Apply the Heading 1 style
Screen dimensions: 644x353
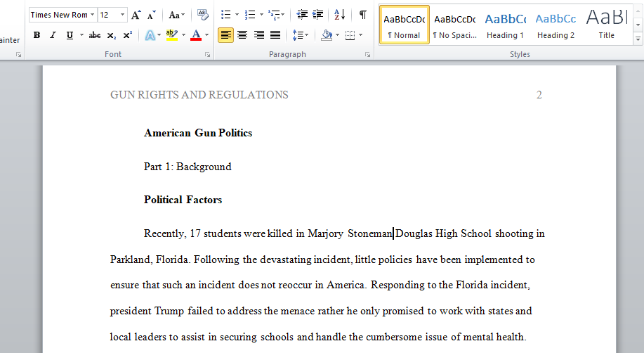(x=505, y=25)
